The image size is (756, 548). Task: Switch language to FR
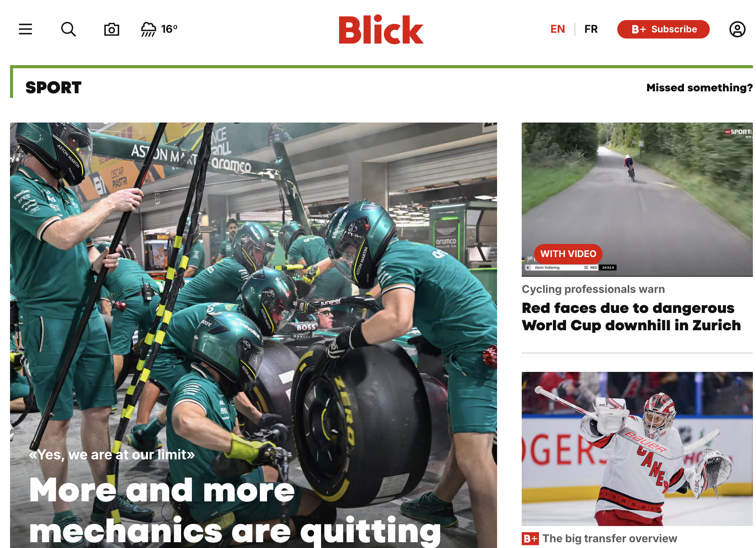click(591, 29)
